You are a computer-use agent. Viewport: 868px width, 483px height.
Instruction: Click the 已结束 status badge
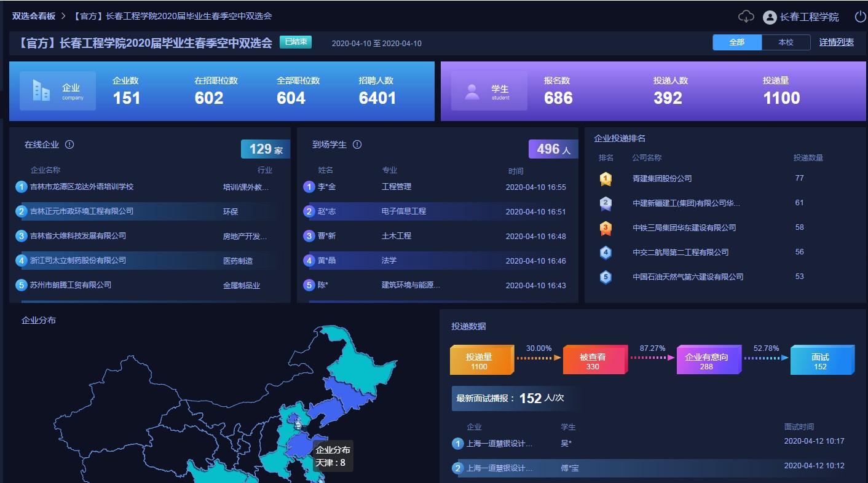pos(296,42)
